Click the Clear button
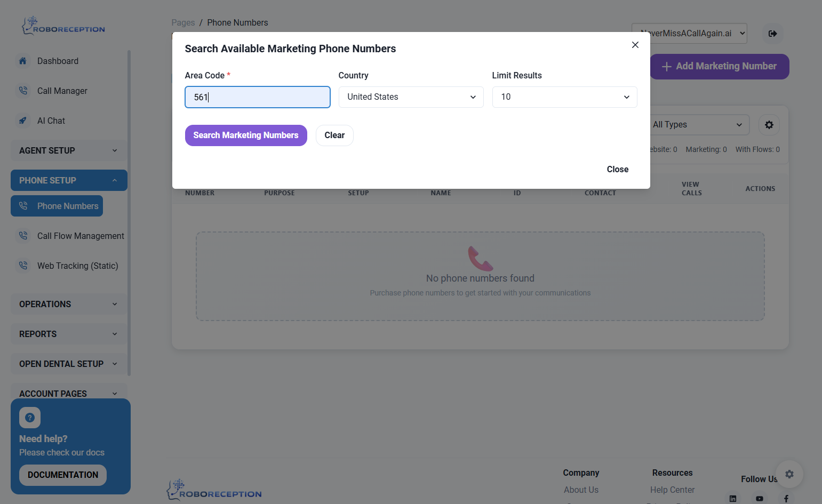Image resolution: width=822 pixels, height=504 pixels. click(334, 135)
